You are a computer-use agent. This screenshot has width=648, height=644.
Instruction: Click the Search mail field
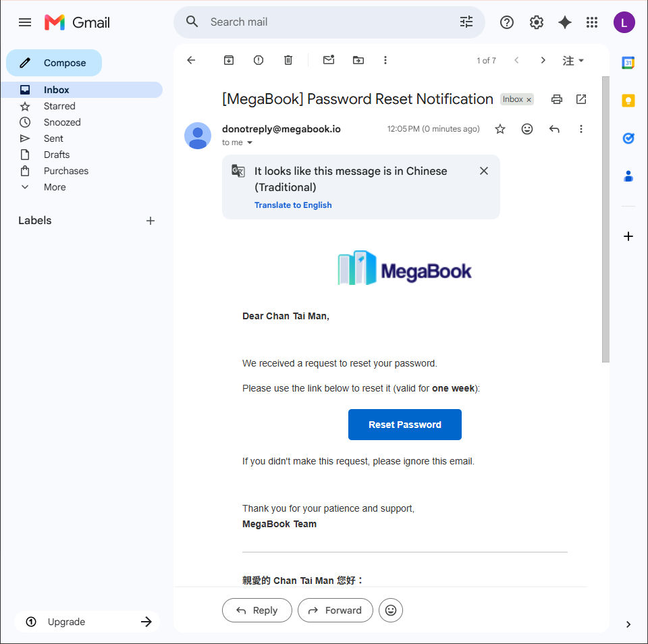(x=331, y=22)
